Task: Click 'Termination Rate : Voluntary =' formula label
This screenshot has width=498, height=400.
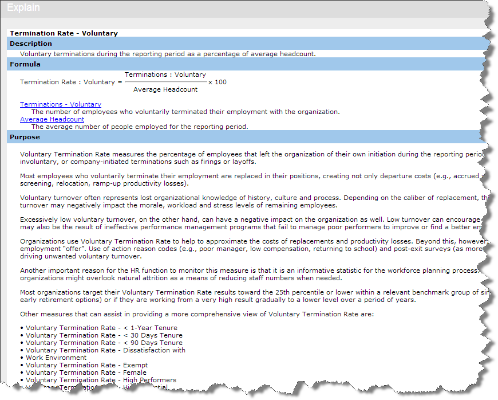Action: click(71, 82)
